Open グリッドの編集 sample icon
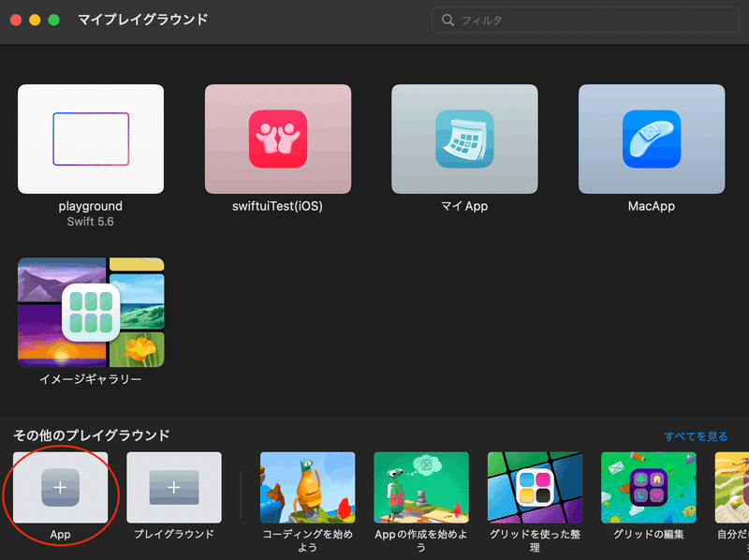This screenshot has height=560, width=749. [649, 487]
